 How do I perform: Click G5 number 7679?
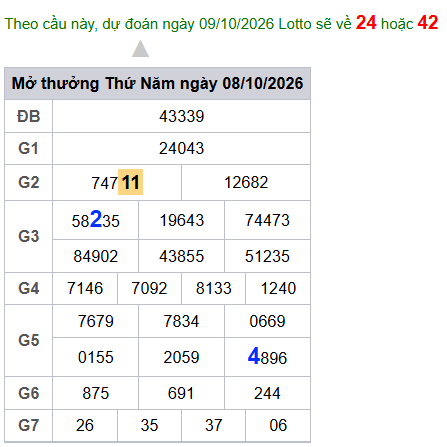coord(95,321)
